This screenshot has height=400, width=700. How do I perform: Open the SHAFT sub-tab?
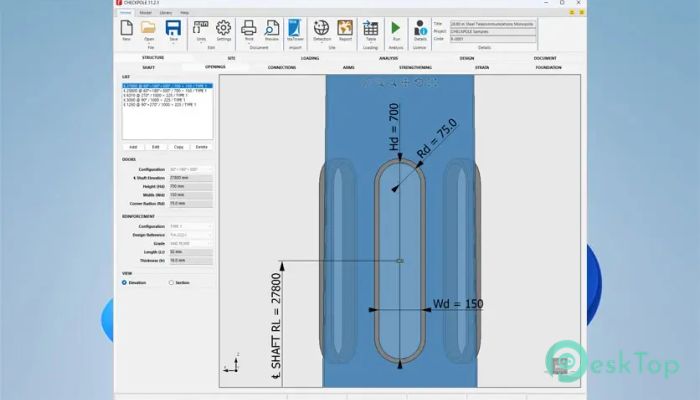click(x=149, y=67)
